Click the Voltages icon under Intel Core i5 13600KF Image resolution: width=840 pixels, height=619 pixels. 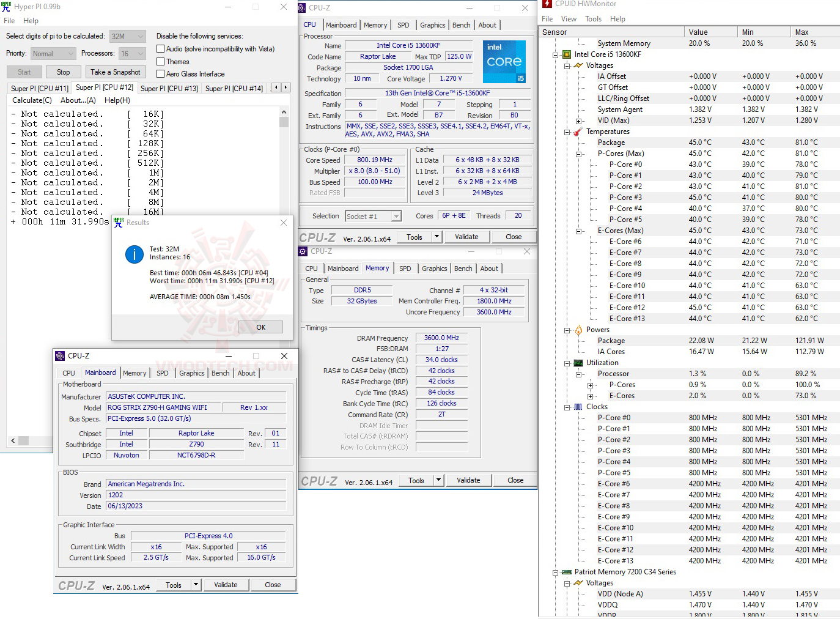coord(578,65)
